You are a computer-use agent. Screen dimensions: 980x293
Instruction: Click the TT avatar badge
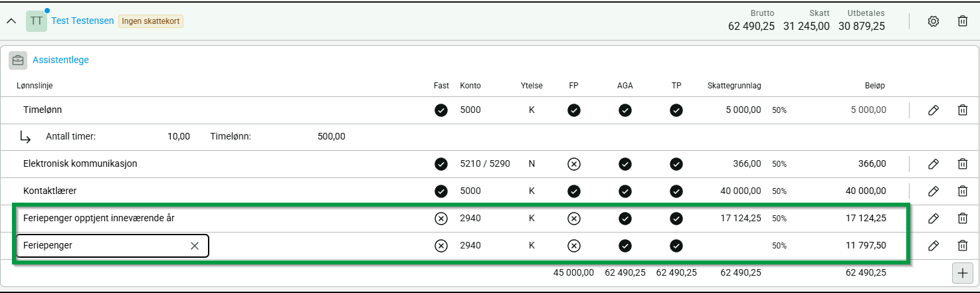[x=37, y=21]
